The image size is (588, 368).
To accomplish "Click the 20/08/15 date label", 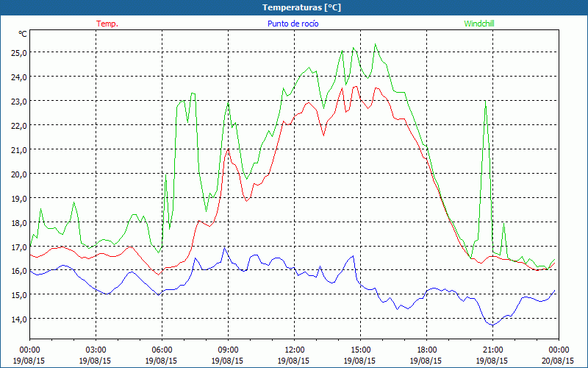I will 558,361.
